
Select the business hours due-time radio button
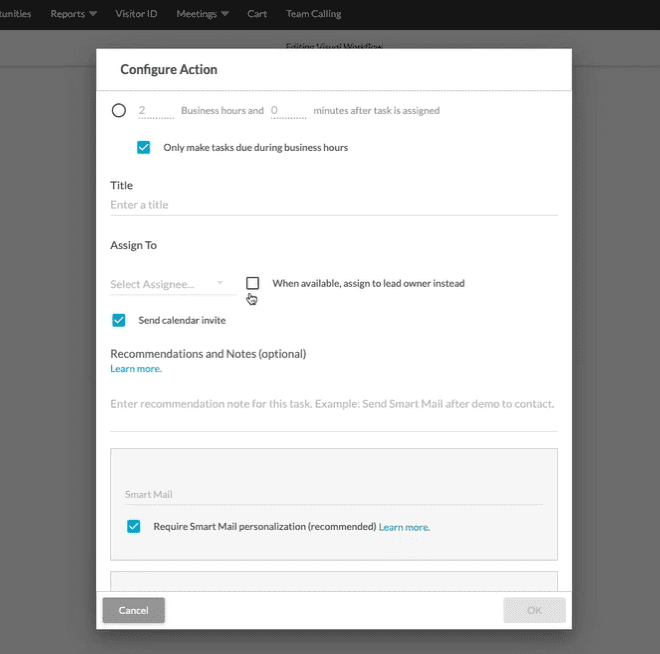coord(119,111)
